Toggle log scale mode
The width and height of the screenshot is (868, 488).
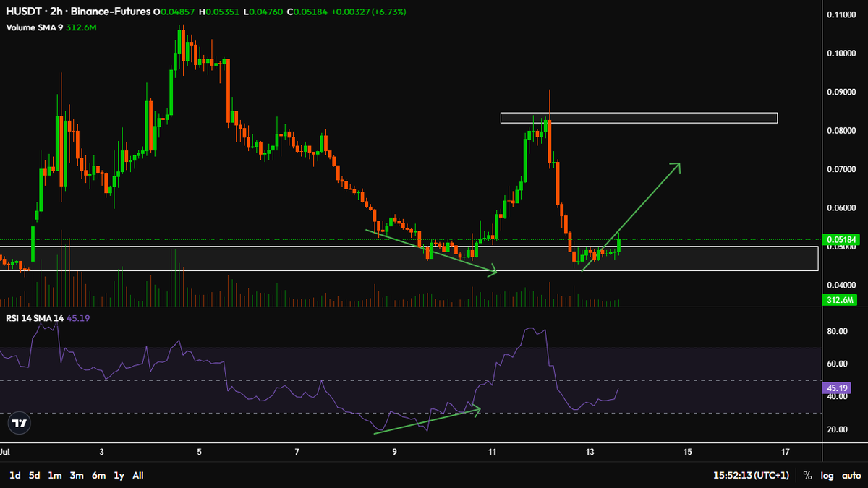tap(827, 475)
